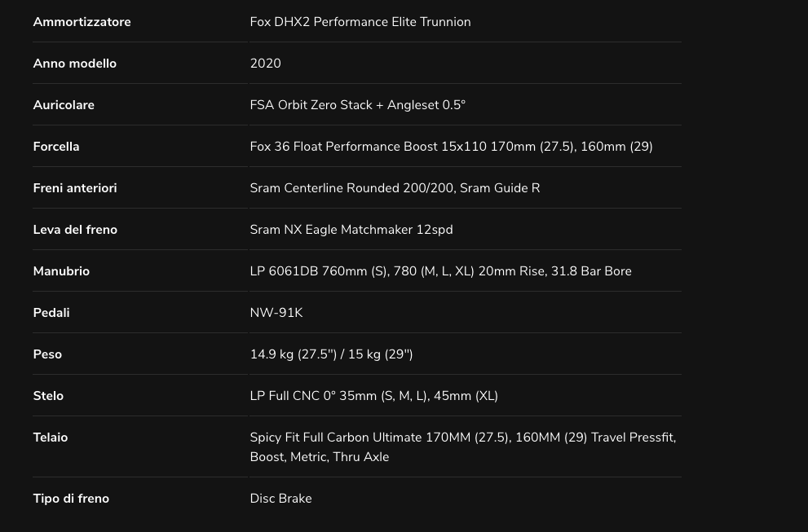Select the Anno modello row label
Image resolution: width=808 pixels, height=532 pixels.
(x=75, y=64)
